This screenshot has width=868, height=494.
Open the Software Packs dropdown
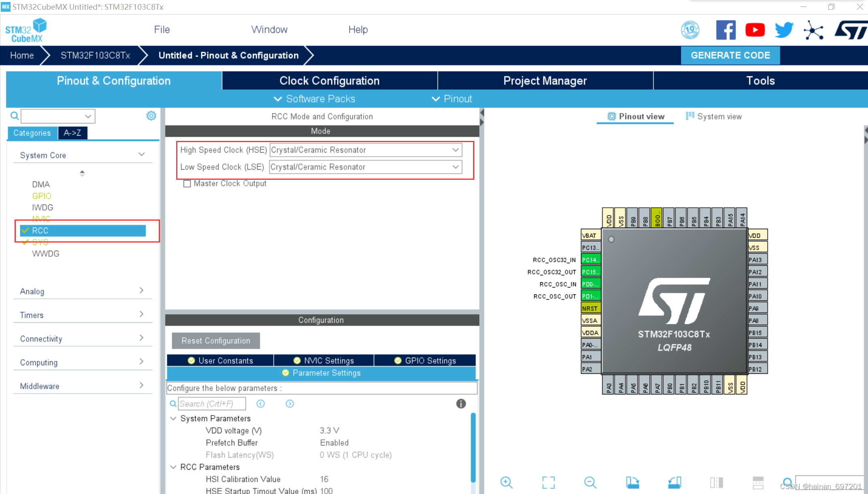pyautogui.click(x=314, y=99)
